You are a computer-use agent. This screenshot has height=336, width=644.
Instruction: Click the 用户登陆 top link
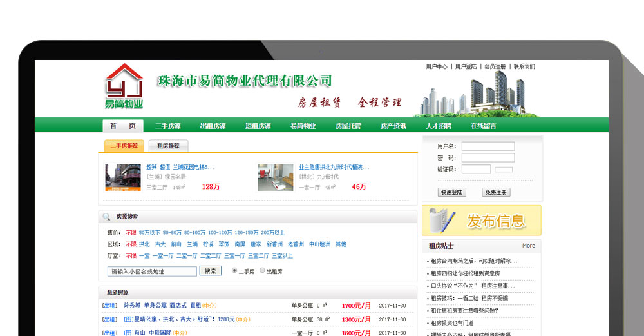point(466,66)
